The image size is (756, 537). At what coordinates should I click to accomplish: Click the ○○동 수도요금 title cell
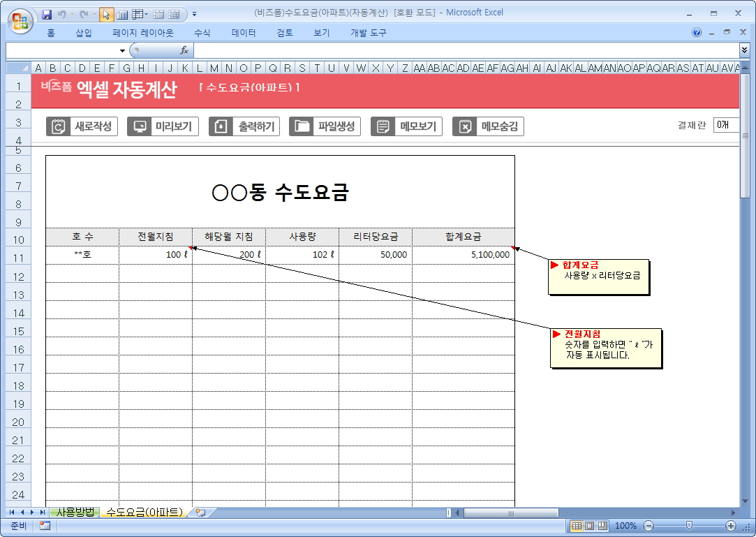pyautogui.click(x=280, y=193)
